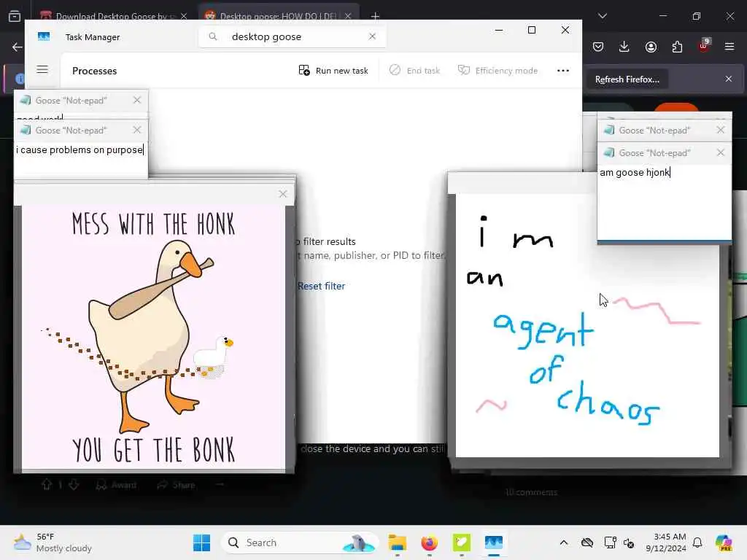The width and height of the screenshot is (747, 560).
Task: Click the agent of chaos drawing
Action: click(x=587, y=325)
